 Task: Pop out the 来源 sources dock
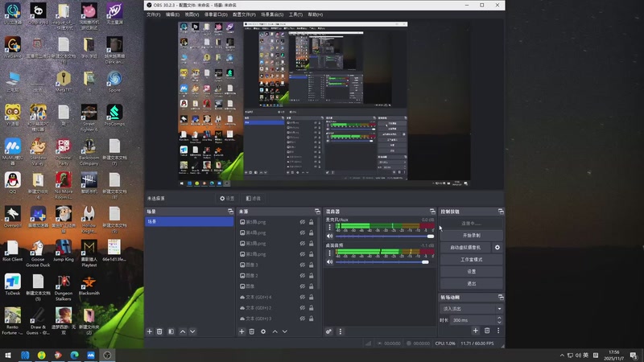317,212
